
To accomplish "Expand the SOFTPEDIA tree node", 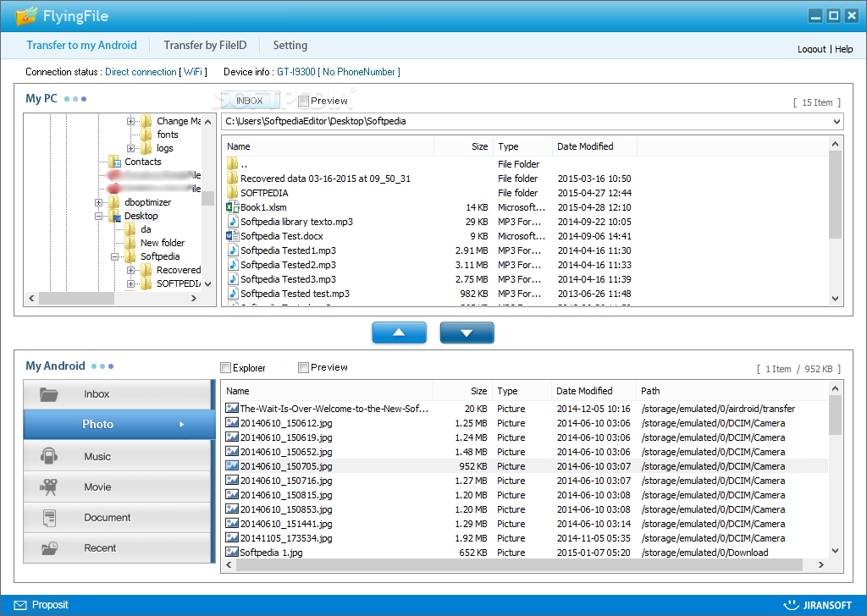I will tap(130, 283).
